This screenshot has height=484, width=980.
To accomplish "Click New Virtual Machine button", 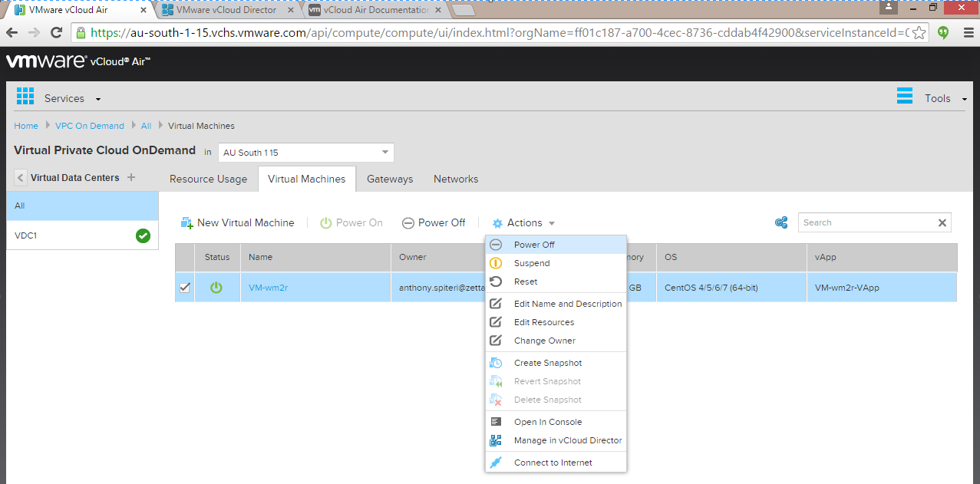I will [x=237, y=223].
